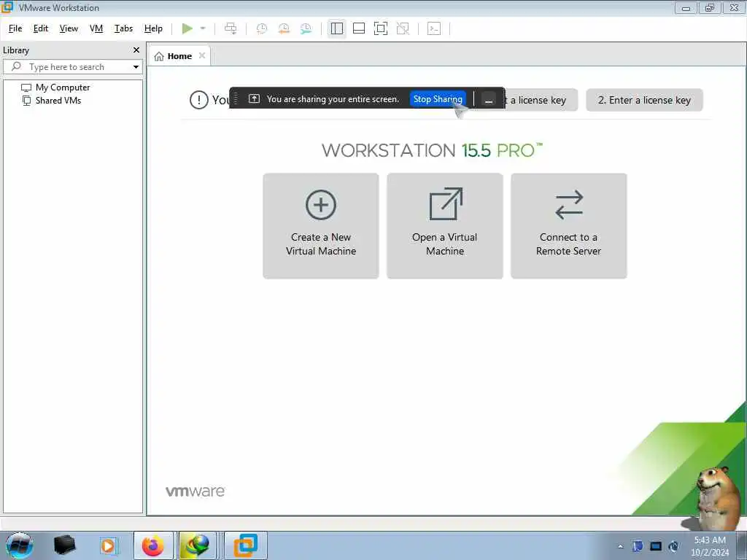Image resolution: width=747 pixels, height=560 pixels.
Task: Open the File menu
Action: point(15,28)
